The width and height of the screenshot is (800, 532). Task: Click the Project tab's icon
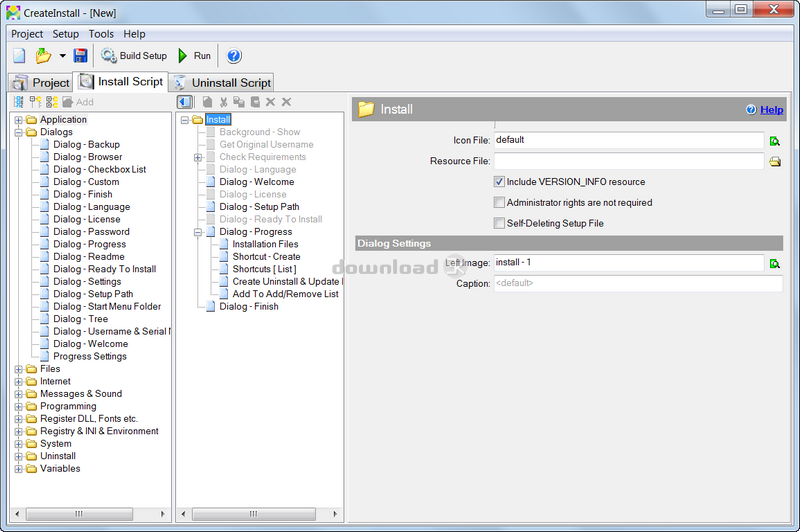click(20, 83)
